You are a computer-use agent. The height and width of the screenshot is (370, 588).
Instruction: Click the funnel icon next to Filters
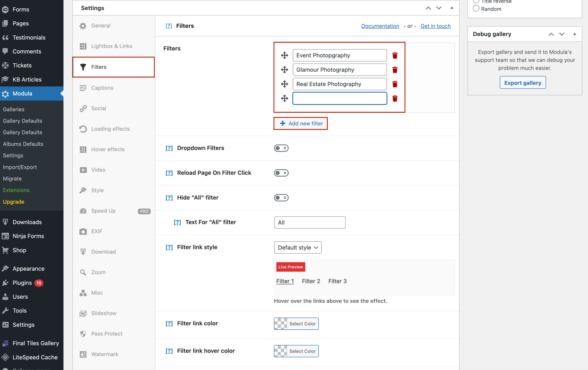pyautogui.click(x=83, y=67)
